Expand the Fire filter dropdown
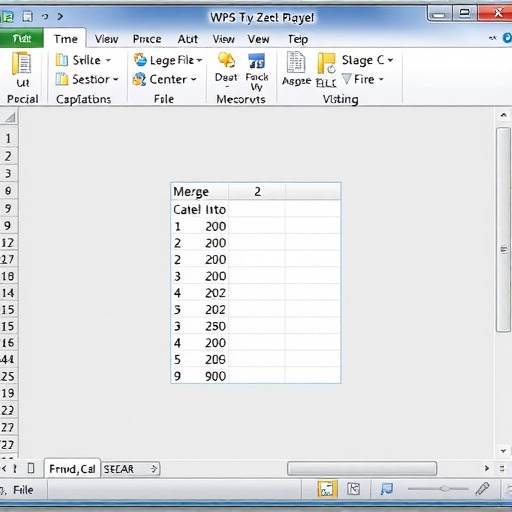This screenshot has height=512, width=512. (381, 79)
